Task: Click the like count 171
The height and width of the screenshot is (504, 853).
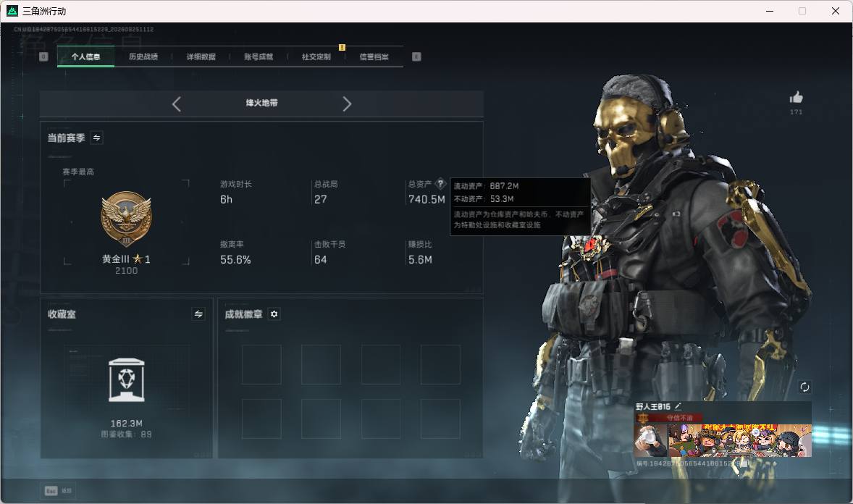Action: point(796,112)
